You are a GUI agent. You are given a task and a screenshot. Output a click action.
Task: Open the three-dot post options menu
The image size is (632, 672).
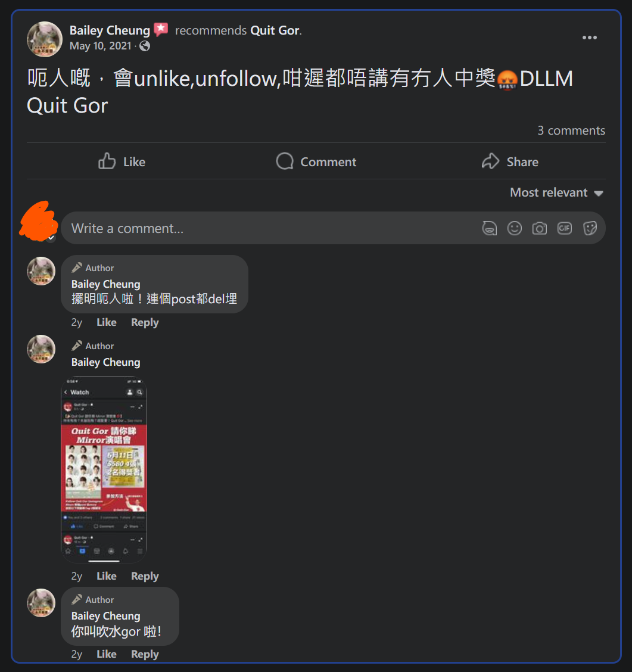point(589,38)
